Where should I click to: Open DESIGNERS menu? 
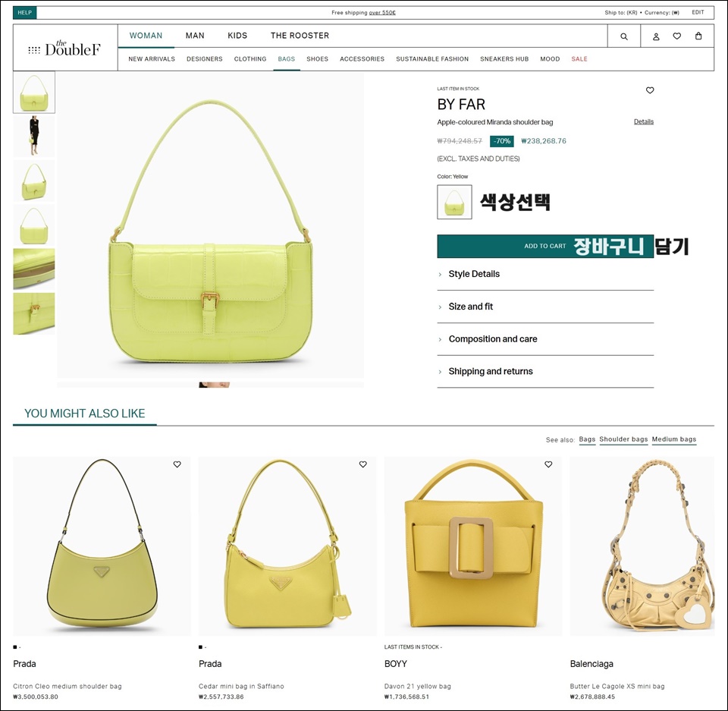click(x=205, y=59)
